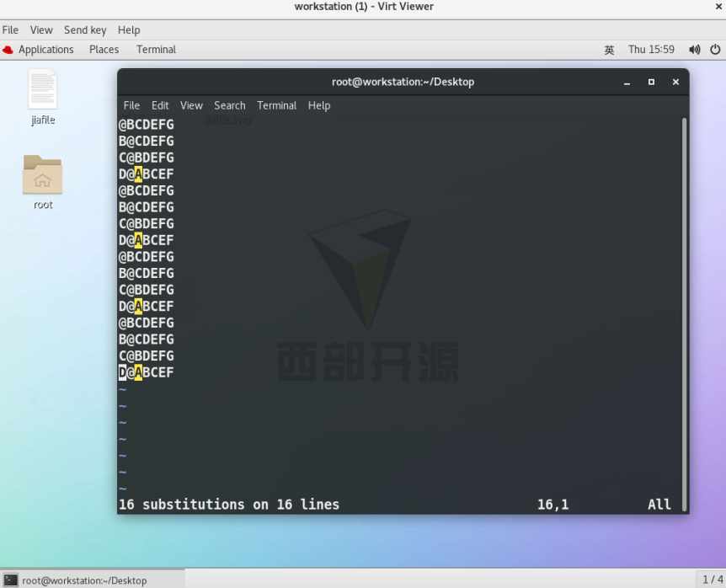Open the Virt Viewer Help menu
Image resolution: width=726 pixels, height=588 pixels.
[129, 30]
